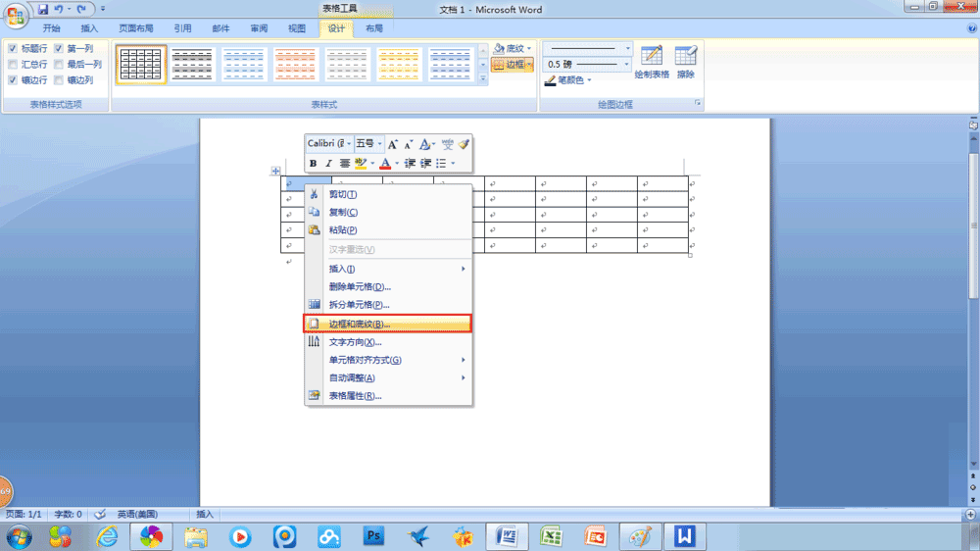This screenshot has height=551, width=980.
Task: Open 单元格对齐方式 submenu
Action: pos(387,360)
